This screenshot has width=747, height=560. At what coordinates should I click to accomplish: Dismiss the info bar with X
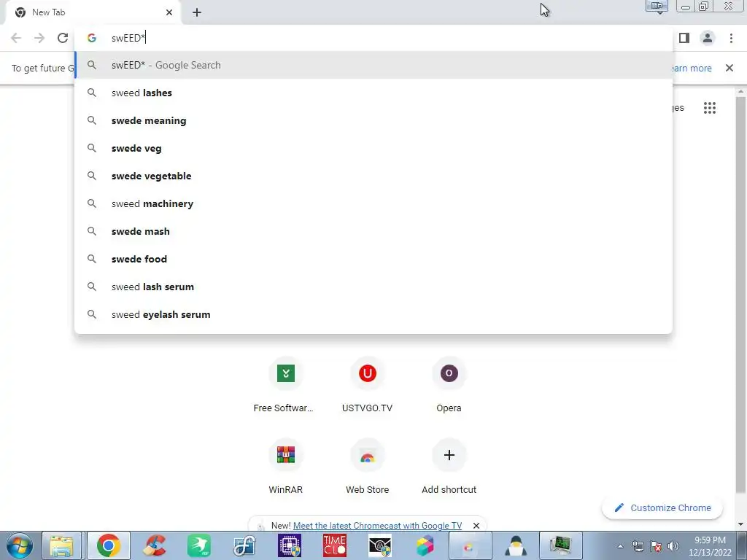coord(729,68)
